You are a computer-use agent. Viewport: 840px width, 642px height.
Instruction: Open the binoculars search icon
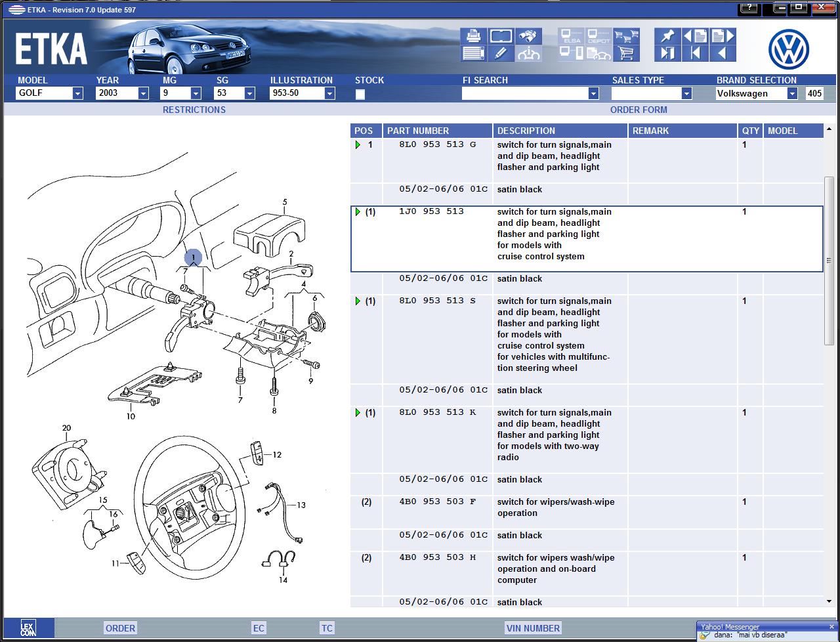528,36
